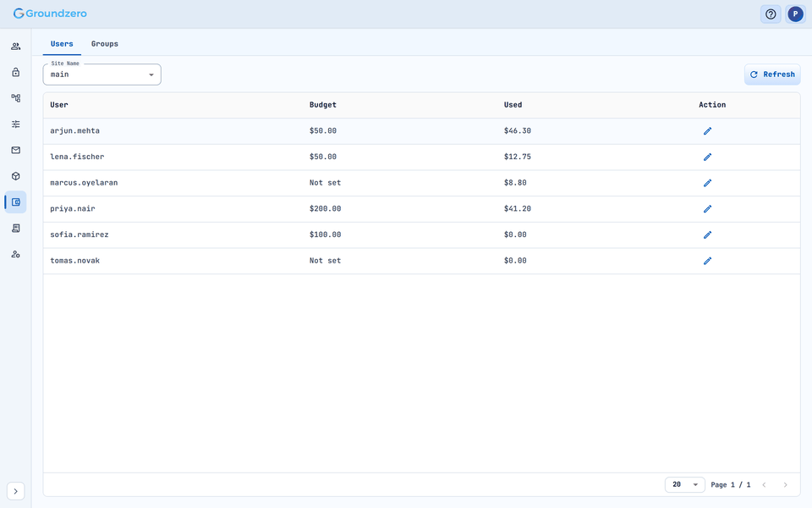Click the help question mark icon

click(771, 14)
